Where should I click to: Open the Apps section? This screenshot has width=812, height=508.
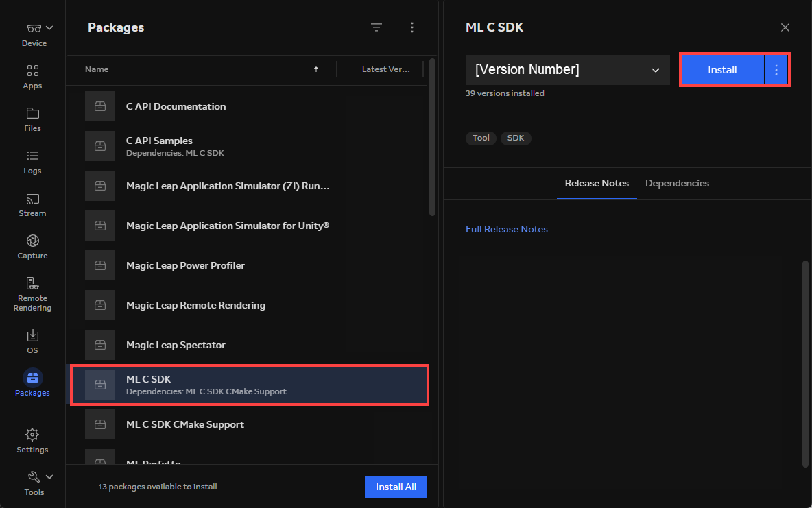[32, 77]
